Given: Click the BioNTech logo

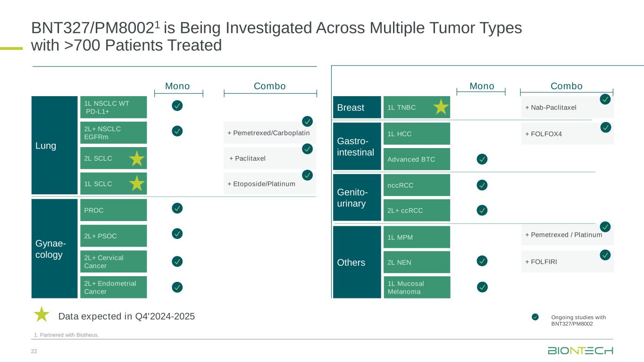Looking at the screenshot, I should point(580,351).
